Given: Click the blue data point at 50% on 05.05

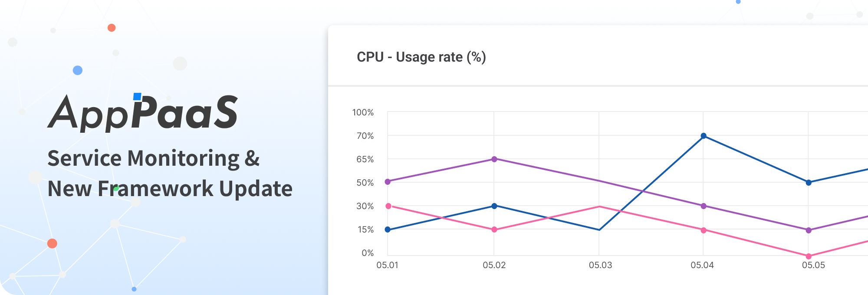Looking at the screenshot, I should (809, 183).
